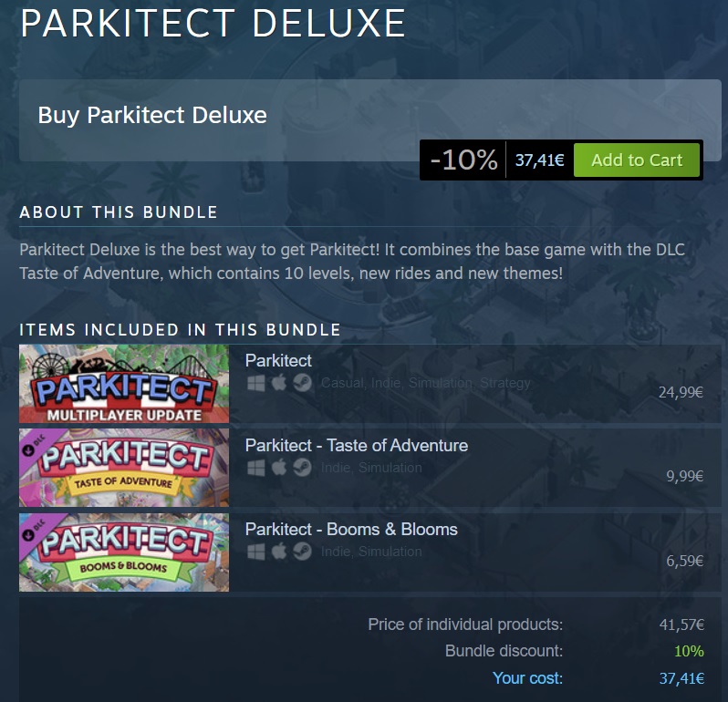728x702 pixels.
Task: Add Parkitect Deluxe to cart
Action: coord(636,160)
